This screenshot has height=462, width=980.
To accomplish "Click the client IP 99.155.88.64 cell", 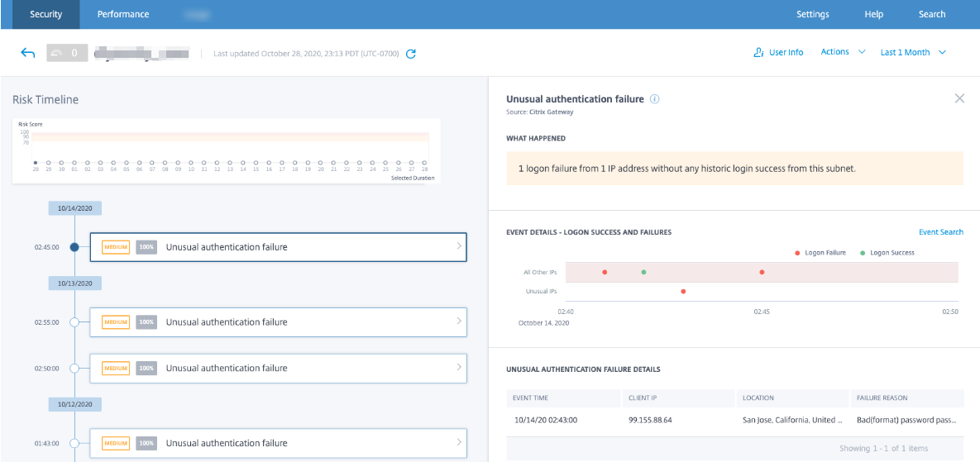I will 651,420.
